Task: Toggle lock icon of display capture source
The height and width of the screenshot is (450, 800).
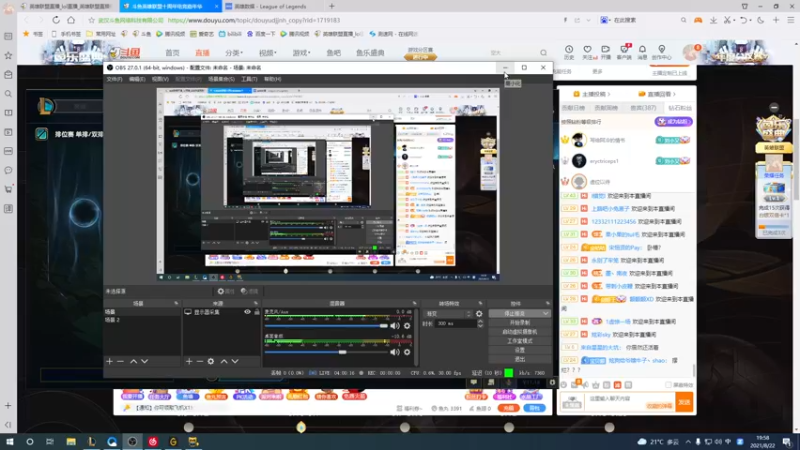Action: pyautogui.click(x=257, y=312)
